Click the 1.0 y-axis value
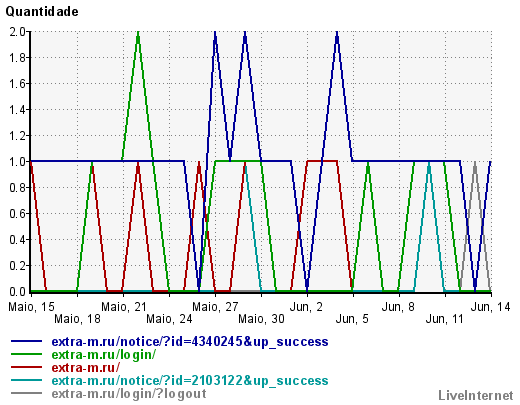520x405 pixels. (x=17, y=162)
